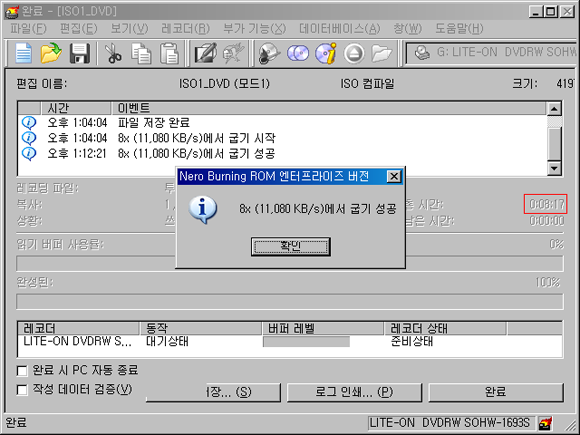This screenshot has width=580, height=435.
Task: Click the 레코더 column header in recorder list
Action: [78, 328]
